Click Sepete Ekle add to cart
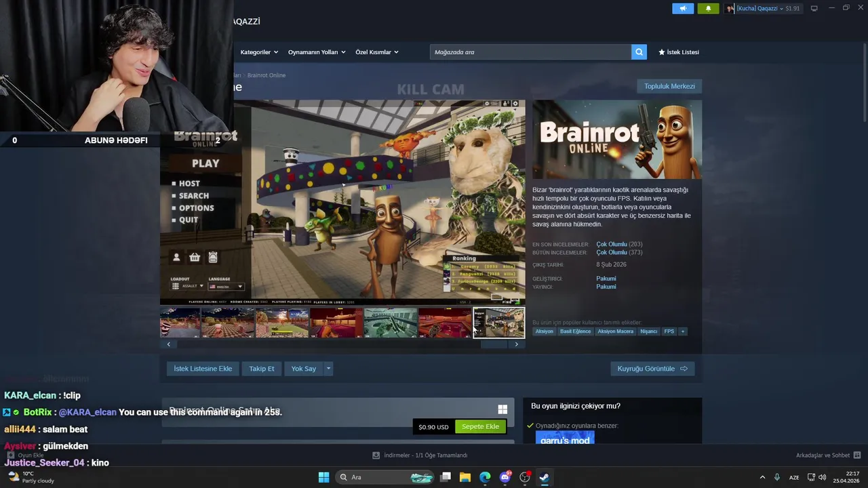This screenshot has height=488, width=868. coord(480,427)
